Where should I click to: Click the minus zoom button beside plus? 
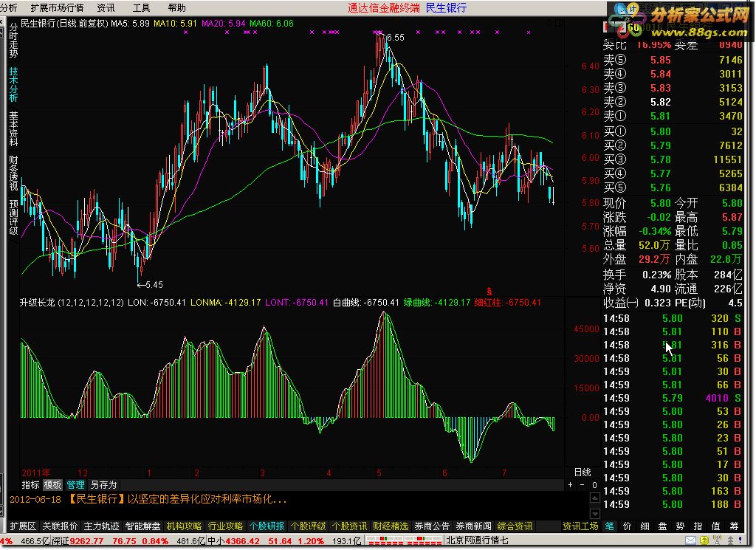583,485
